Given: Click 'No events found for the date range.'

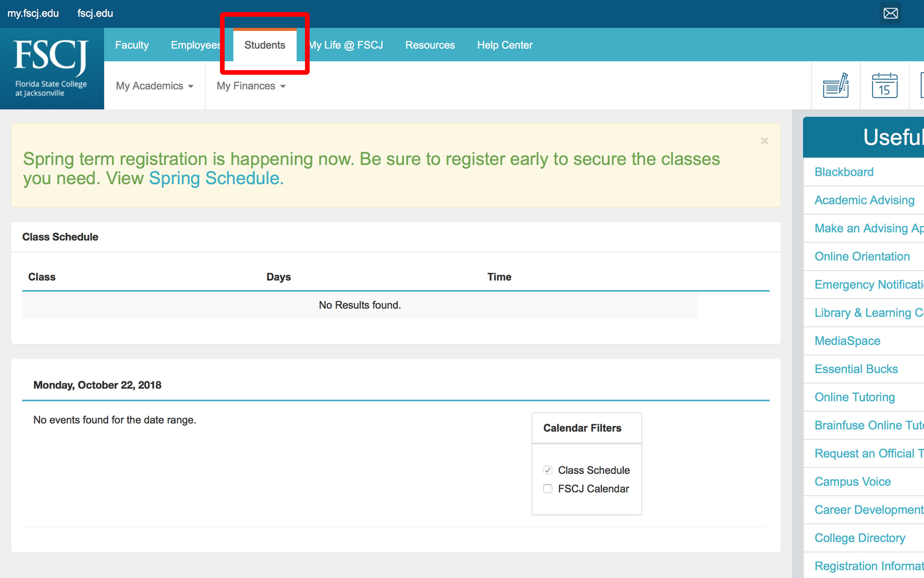Looking at the screenshot, I should pos(115,420).
